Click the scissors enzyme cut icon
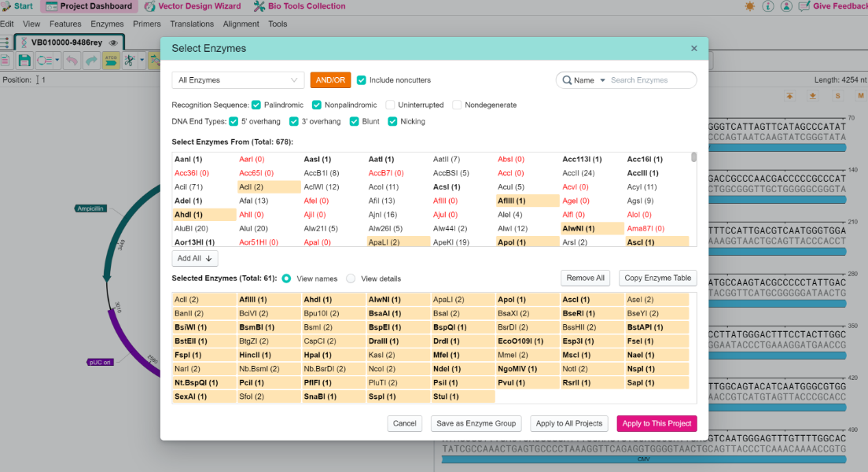 130,61
